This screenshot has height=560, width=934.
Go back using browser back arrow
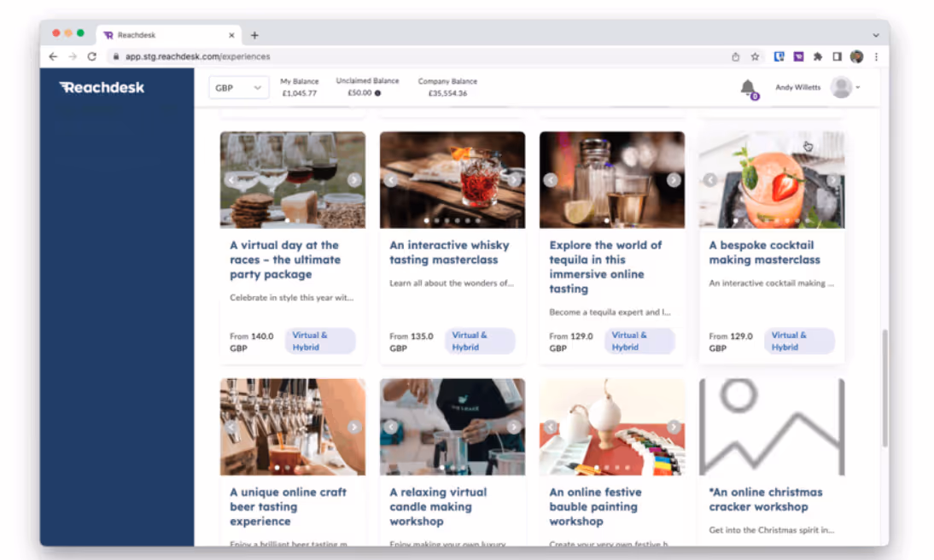tap(53, 56)
